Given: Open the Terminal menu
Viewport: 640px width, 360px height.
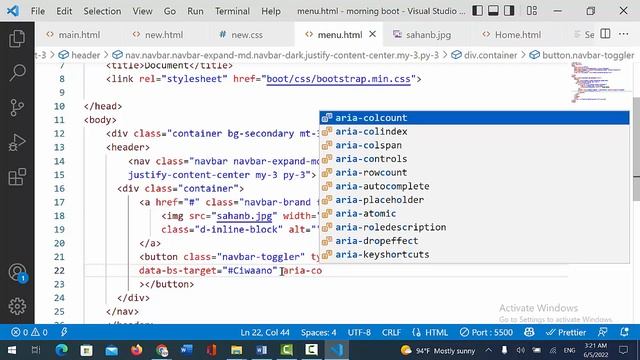Looking at the screenshot, I should tap(232, 11).
